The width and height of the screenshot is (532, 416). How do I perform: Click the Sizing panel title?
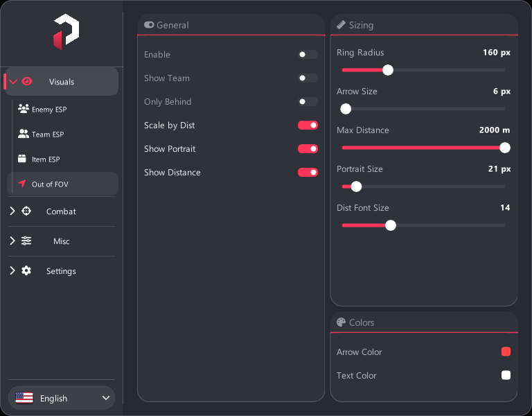point(361,25)
